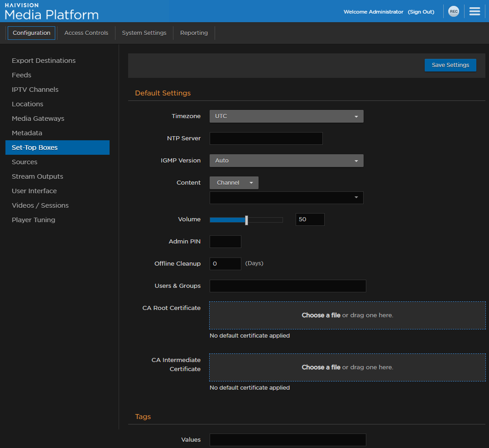This screenshot has width=489, height=448.
Task: Choose a file for CA Root Certificate
Action: click(321, 315)
